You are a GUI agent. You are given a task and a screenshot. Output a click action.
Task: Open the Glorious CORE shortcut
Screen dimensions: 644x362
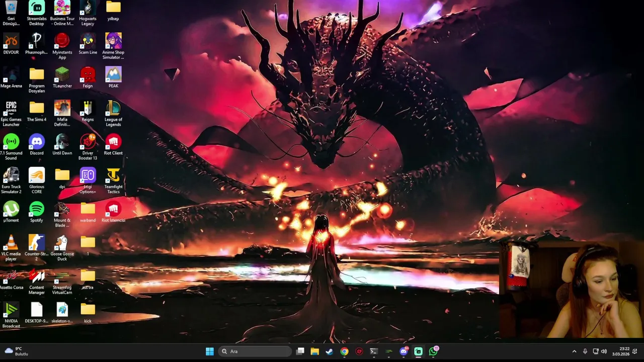point(37,181)
